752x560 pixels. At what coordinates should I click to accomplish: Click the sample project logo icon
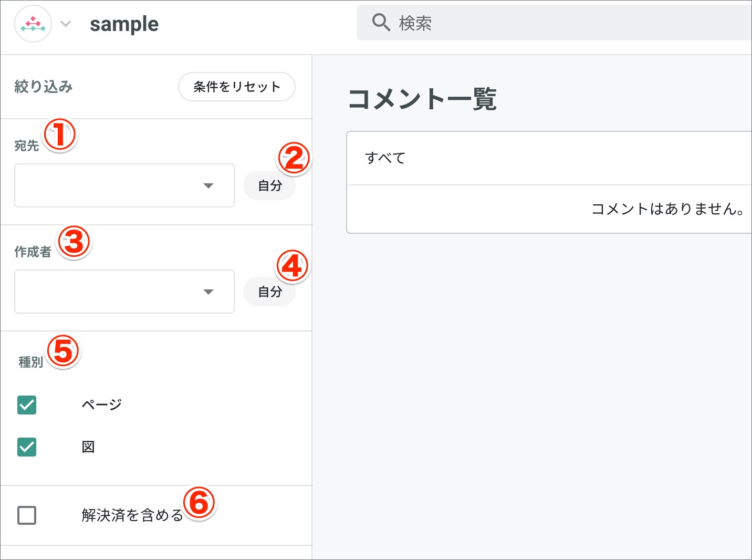pyautogui.click(x=33, y=23)
